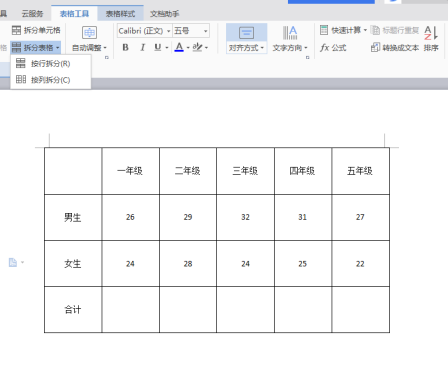Viewport: 448px width, 379px height.
Task: Click the cell with value 32
Action: click(245, 217)
